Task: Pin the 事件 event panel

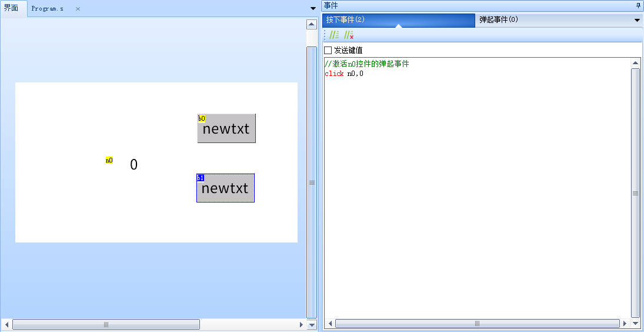Action: pos(638,5)
